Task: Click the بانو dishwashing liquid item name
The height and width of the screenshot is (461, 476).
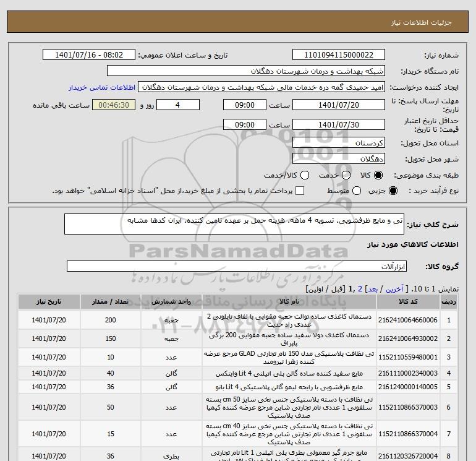Action: [289, 387]
